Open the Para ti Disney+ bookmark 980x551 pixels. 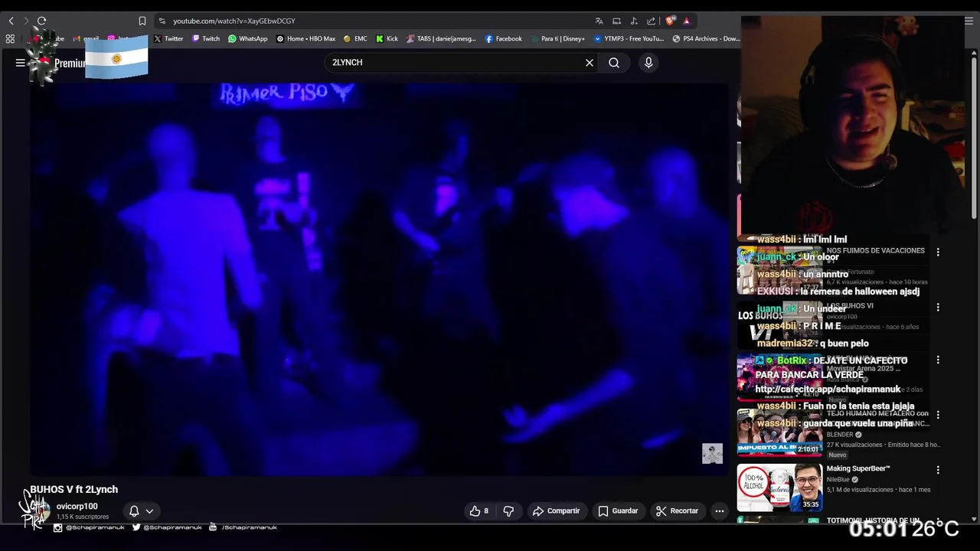557,38
